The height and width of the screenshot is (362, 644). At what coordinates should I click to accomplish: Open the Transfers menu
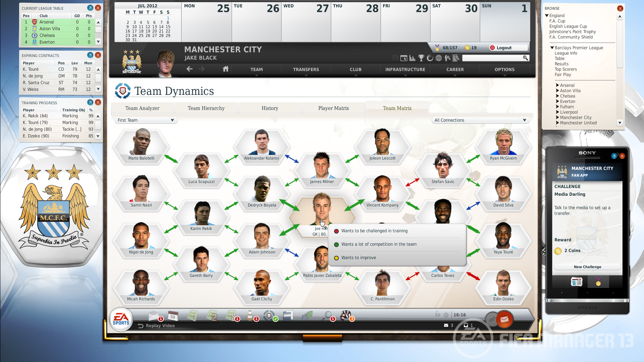tap(306, 69)
